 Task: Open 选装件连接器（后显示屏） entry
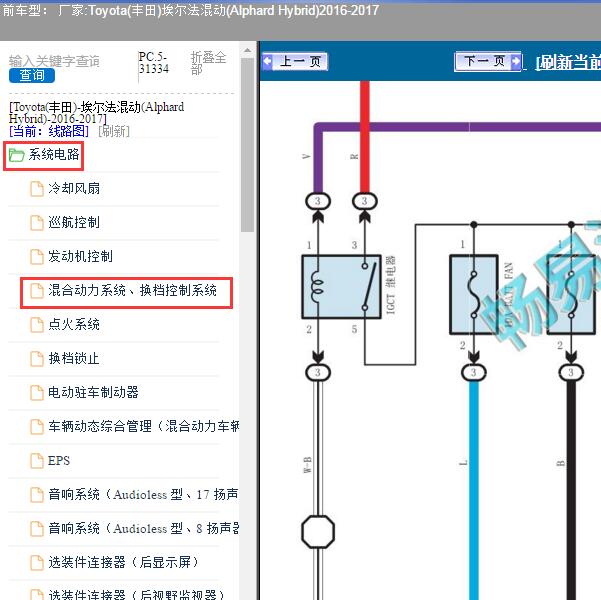point(123,562)
